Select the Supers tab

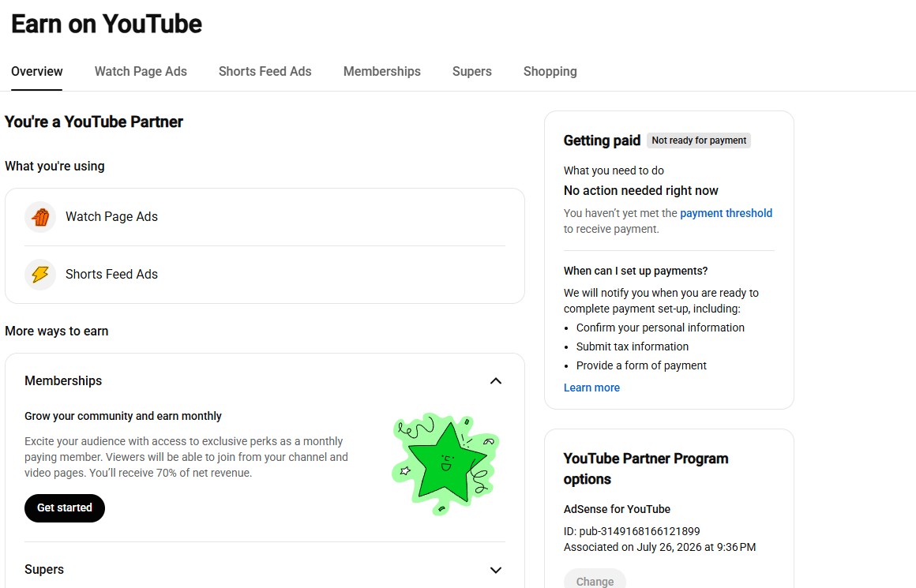(472, 72)
